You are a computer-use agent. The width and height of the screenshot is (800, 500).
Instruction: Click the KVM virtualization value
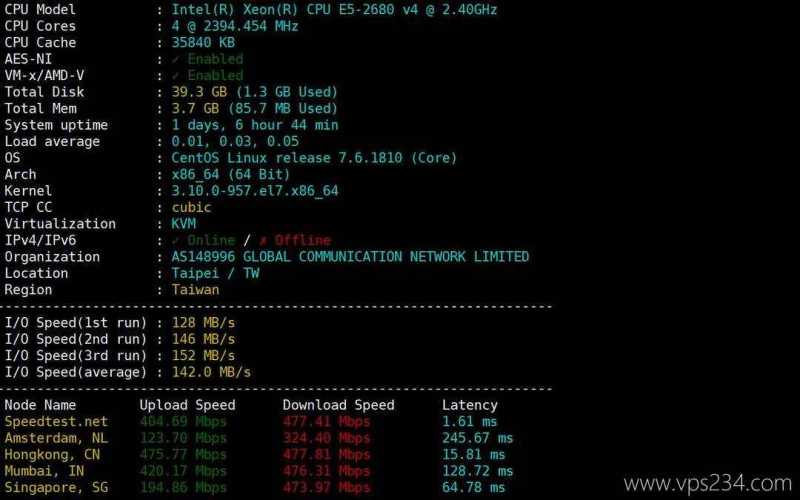[x=184, y=223]
